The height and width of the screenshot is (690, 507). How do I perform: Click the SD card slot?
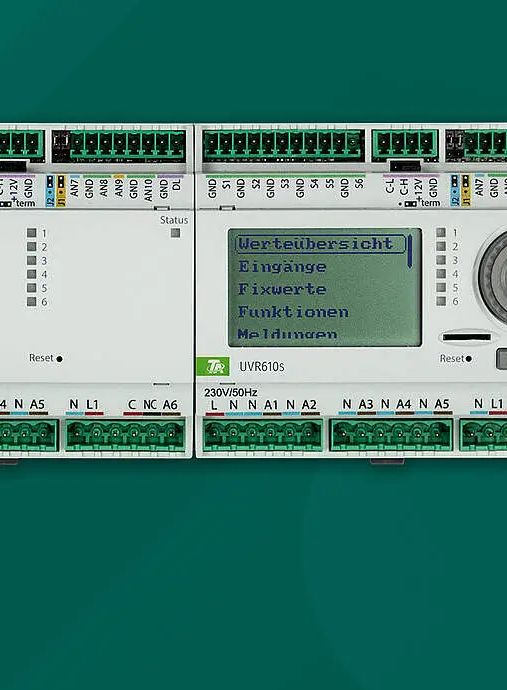pyautogui.click(x=467, y=337)
